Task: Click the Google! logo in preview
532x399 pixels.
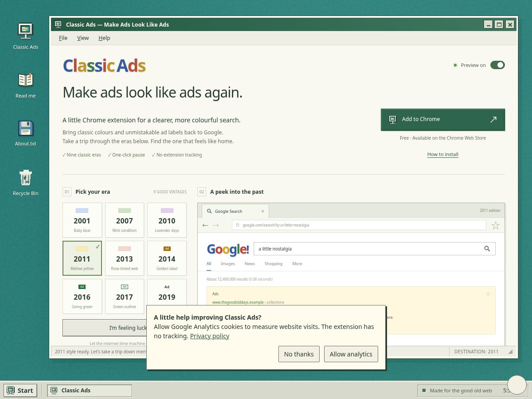Action: tap(228, 249)
